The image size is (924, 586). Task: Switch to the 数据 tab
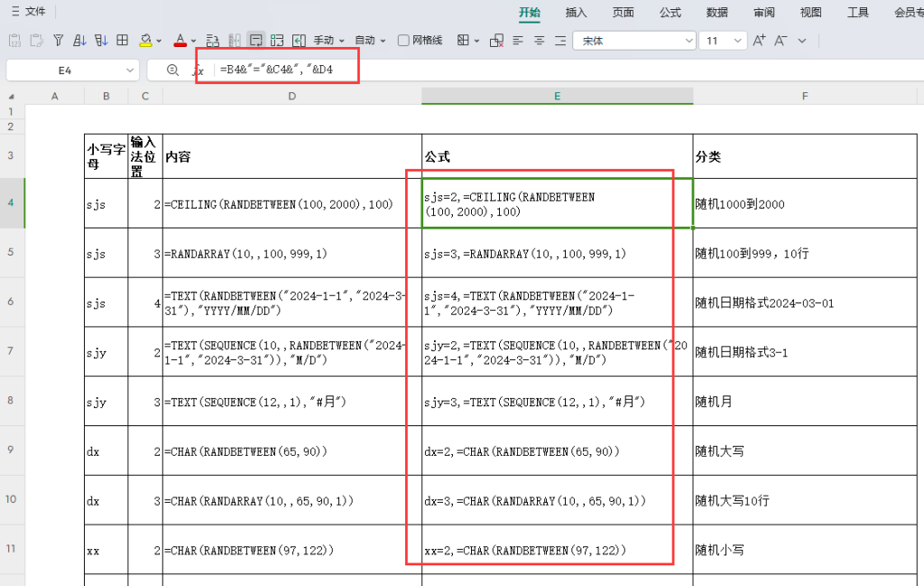coord(716,13)
